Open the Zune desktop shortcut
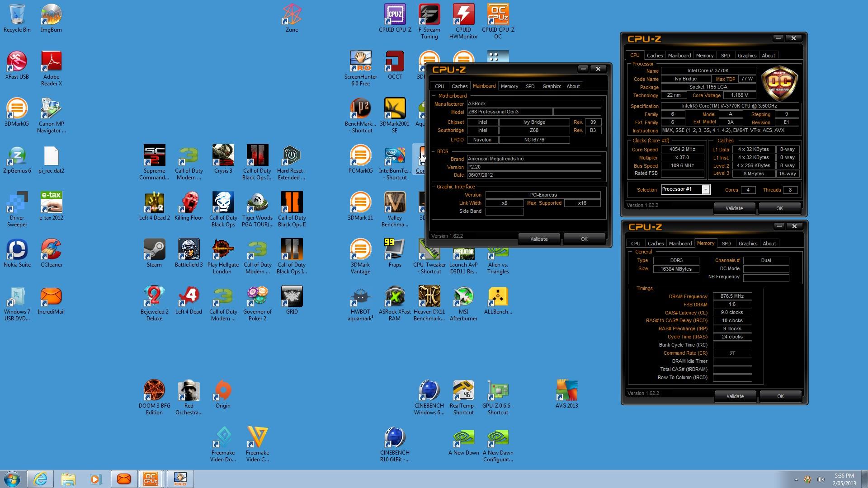This screenshot has width=868, height=488. [x=292, y=18]
